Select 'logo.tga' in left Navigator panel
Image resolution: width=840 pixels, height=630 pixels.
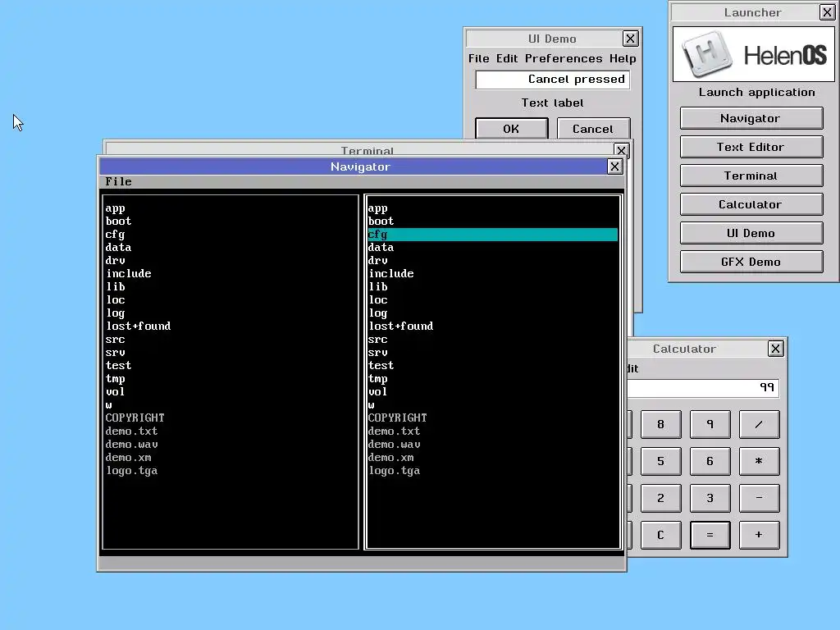point(231,471)
